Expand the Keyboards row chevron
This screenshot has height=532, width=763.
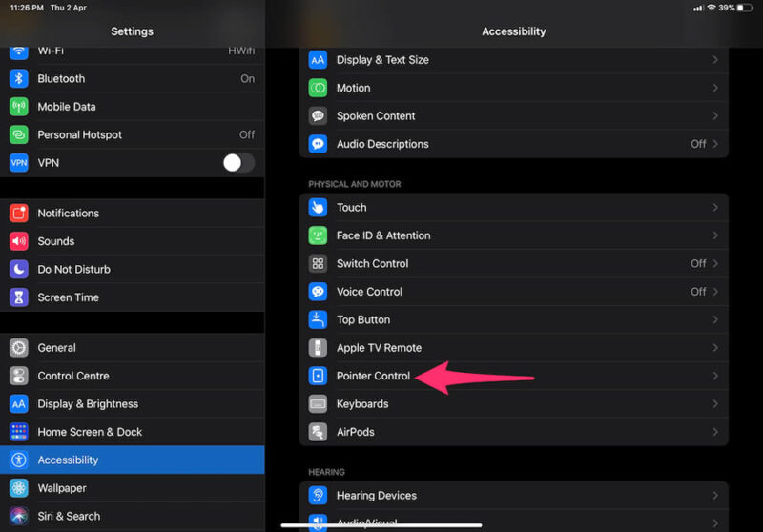tap(715, 404)
